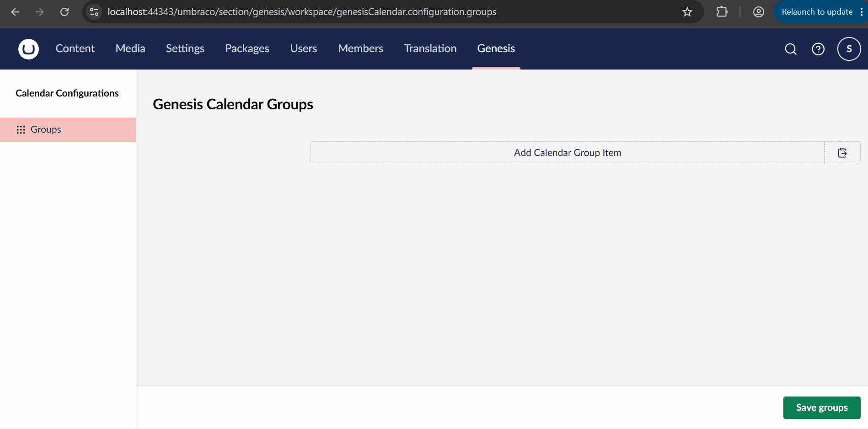Click the paste from clipboard icon
The width and height of the screenshot is (868, 429).
click(x=842, y=153)
